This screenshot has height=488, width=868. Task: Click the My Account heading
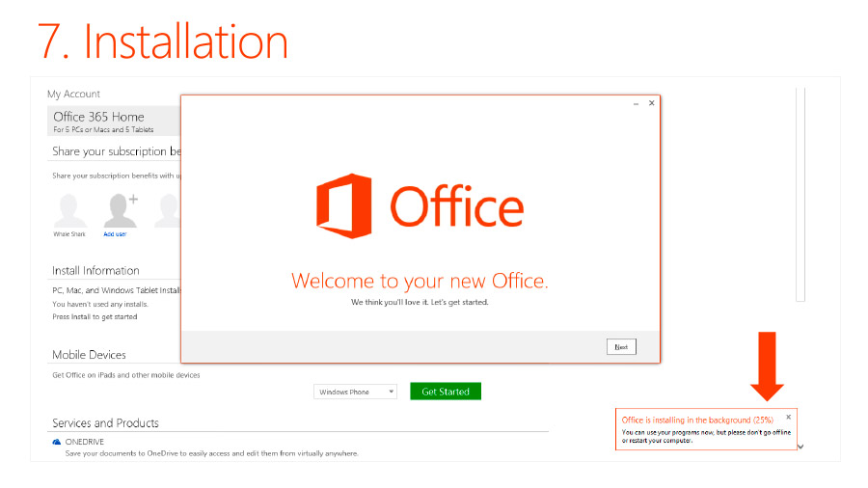pyautogui.click(x=73, y=95)
